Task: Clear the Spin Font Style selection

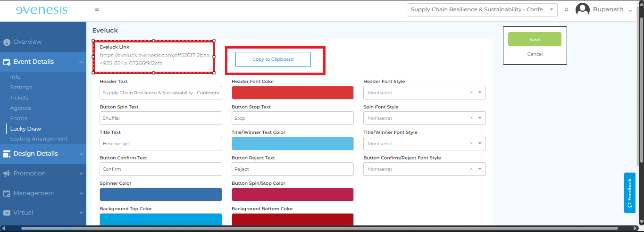Action: [471, 118]
